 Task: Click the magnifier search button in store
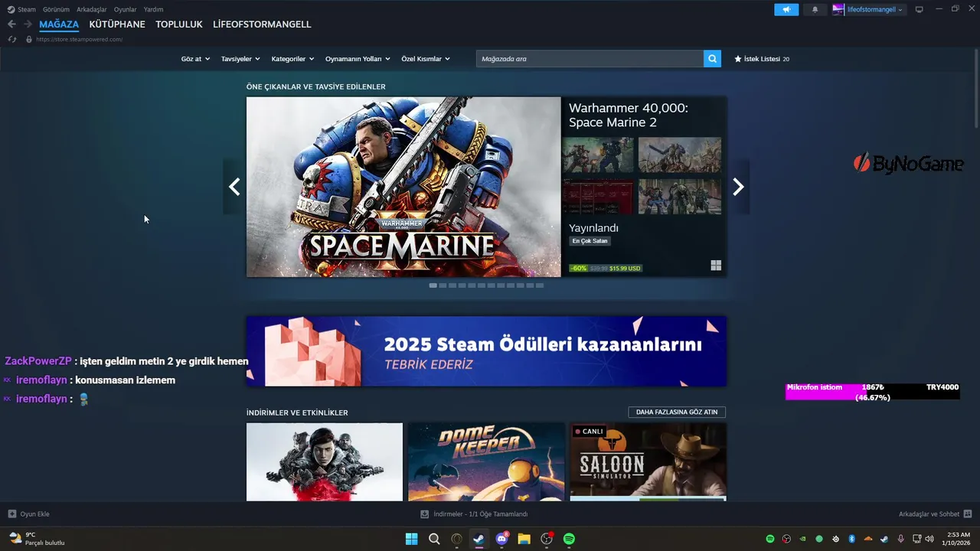pyautogui.click(x=712, y=59)
